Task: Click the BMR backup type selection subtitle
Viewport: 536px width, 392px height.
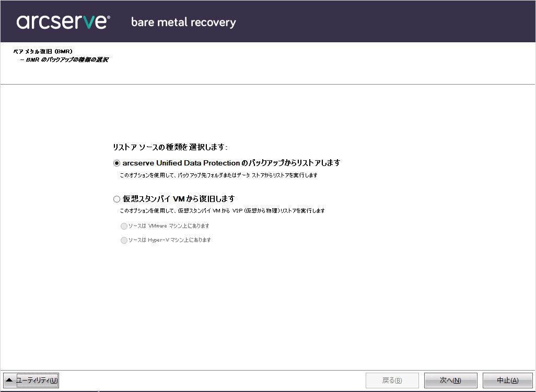Action: pyautogui.click(x=65, y=60)
